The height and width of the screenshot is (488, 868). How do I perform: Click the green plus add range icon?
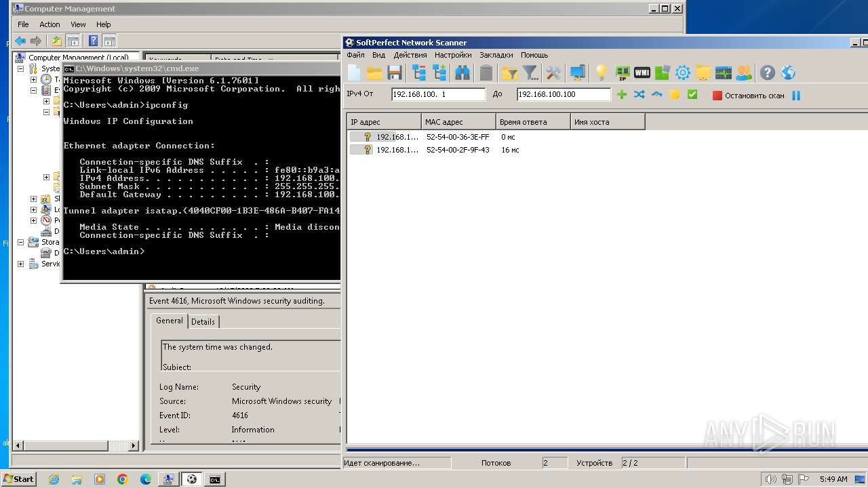[x=622, y=94]
